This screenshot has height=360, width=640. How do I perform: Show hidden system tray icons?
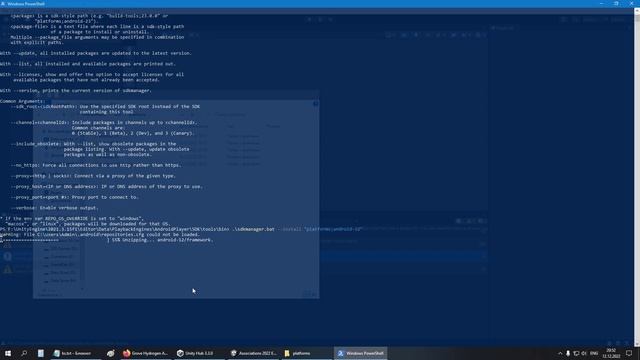[560, 353]
